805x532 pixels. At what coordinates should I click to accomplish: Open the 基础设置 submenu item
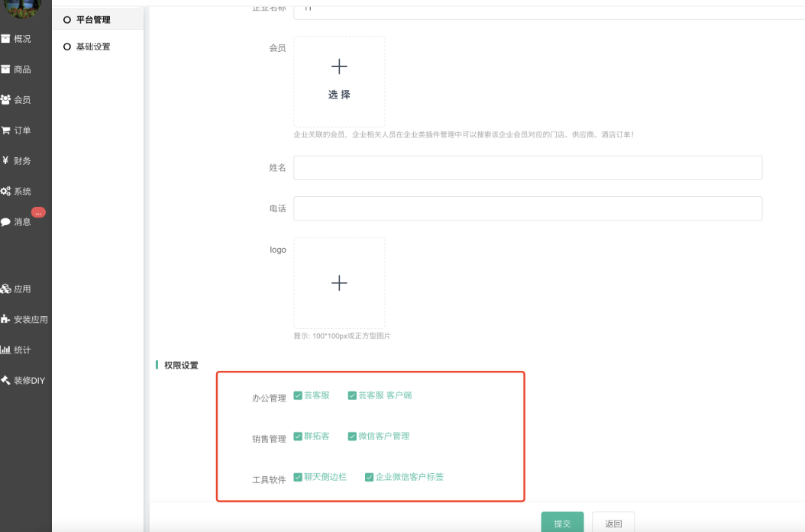[x=92, y=47]
